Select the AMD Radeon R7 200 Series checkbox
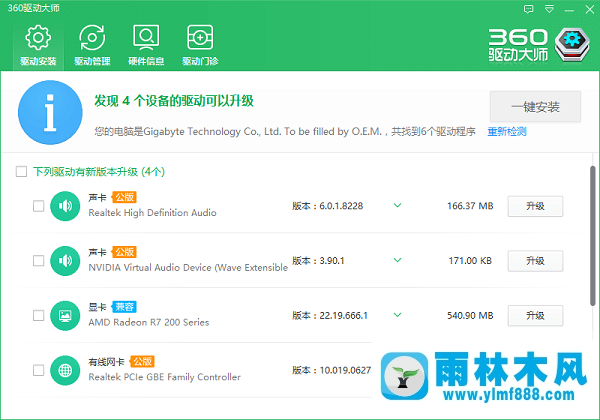The width and height of the screenshot is (600, 420). point(39,316)
